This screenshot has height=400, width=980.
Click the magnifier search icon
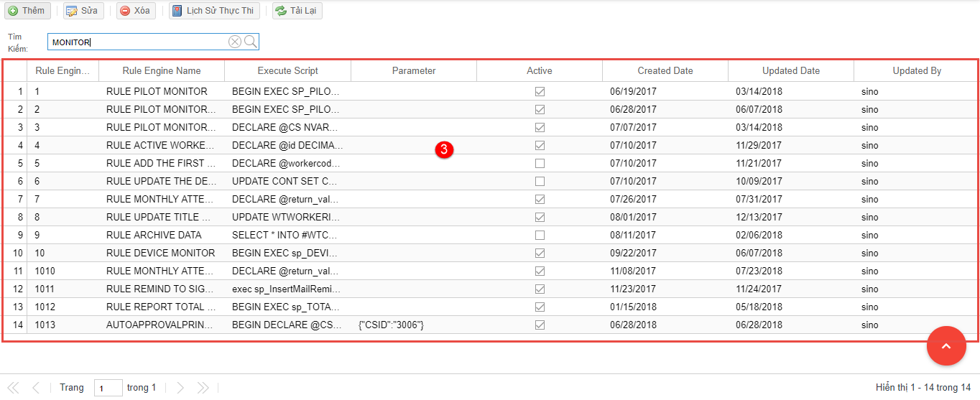pos(251,42)
